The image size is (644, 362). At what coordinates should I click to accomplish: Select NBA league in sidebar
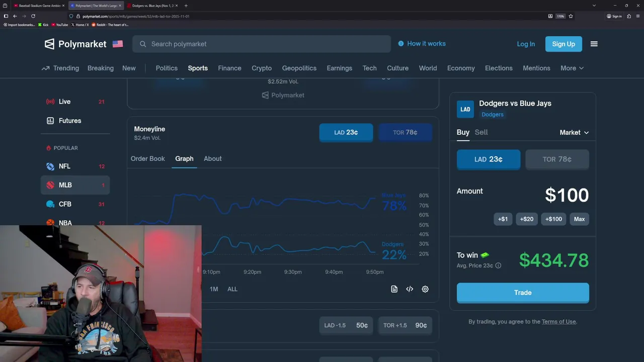75,223
